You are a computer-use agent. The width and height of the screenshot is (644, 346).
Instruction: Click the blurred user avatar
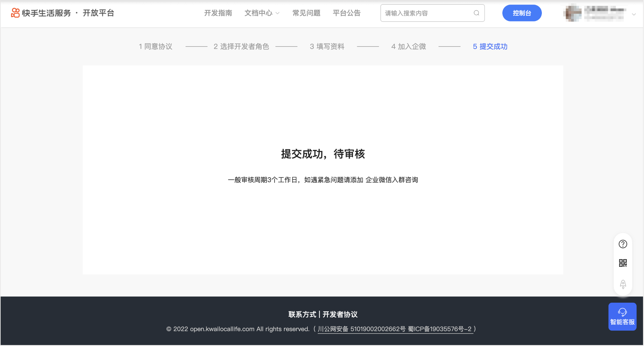[x=572, y=13]
